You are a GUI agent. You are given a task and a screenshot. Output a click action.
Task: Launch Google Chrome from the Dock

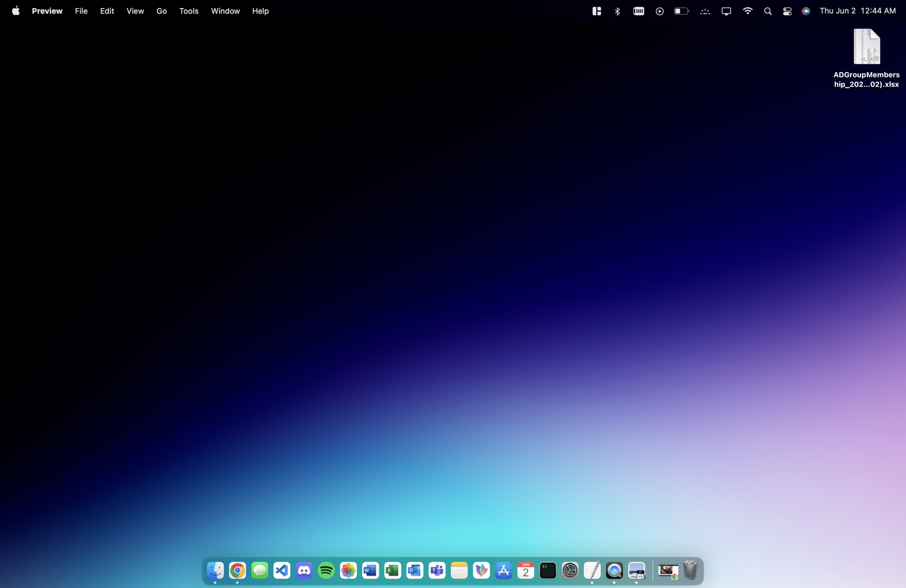tap(237, 570)
